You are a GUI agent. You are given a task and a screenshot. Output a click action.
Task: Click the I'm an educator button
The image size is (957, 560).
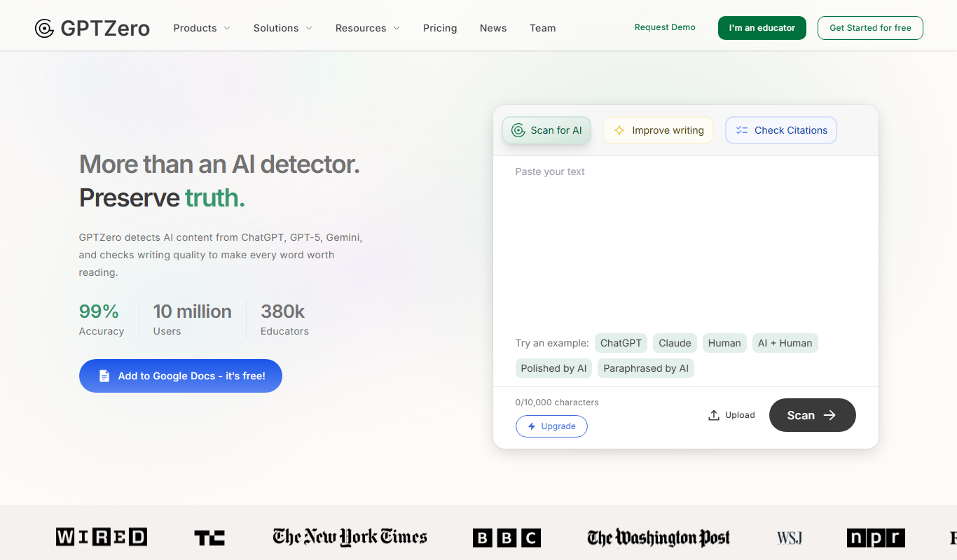tap(762, 28)
